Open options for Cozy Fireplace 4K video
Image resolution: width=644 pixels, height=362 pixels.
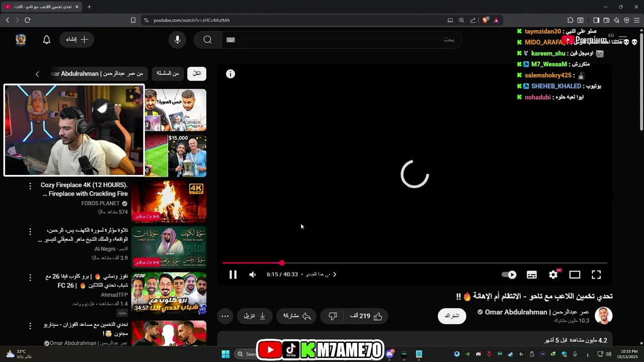[30, 186]
